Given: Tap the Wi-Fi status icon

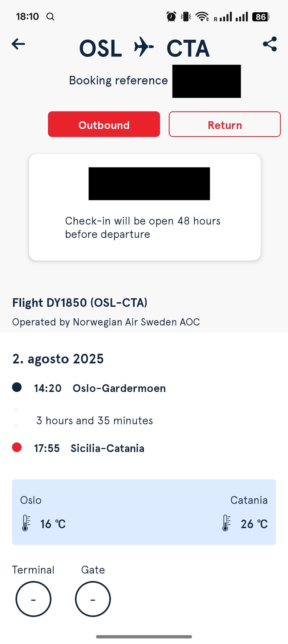Looking at the screenshot, I should [x=202, y=17].
